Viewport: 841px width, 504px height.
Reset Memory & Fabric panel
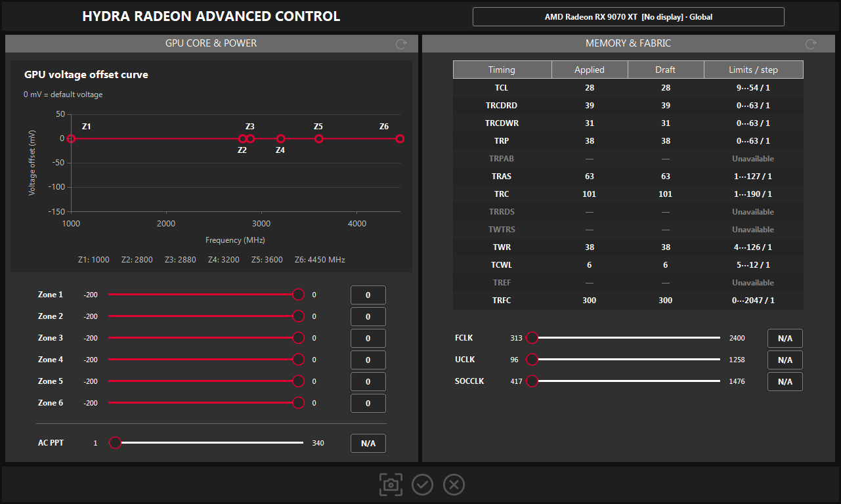811,44
